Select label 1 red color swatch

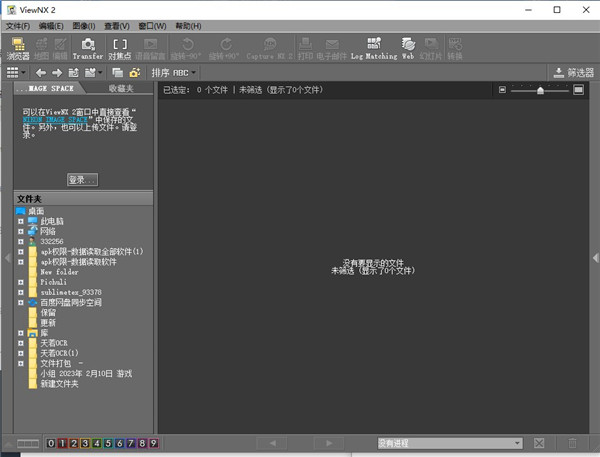pyautogui.click(x=62, y=443)
